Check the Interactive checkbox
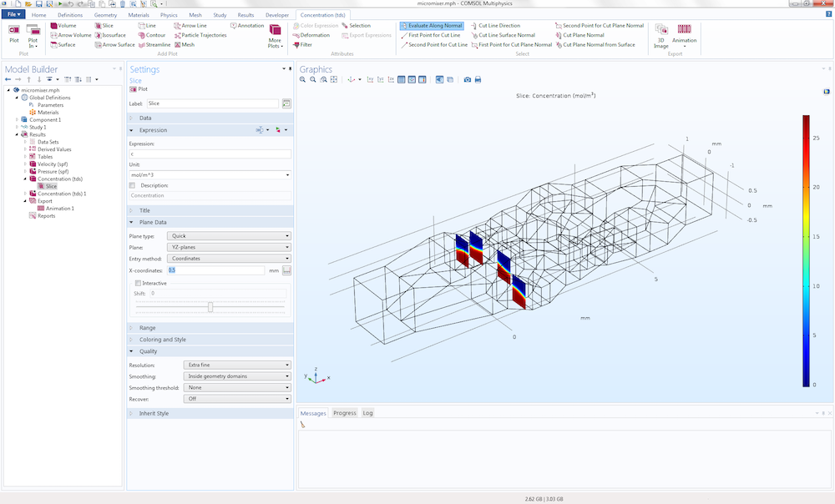The height and width of the screenshot is (504, 835). point(138,283)
